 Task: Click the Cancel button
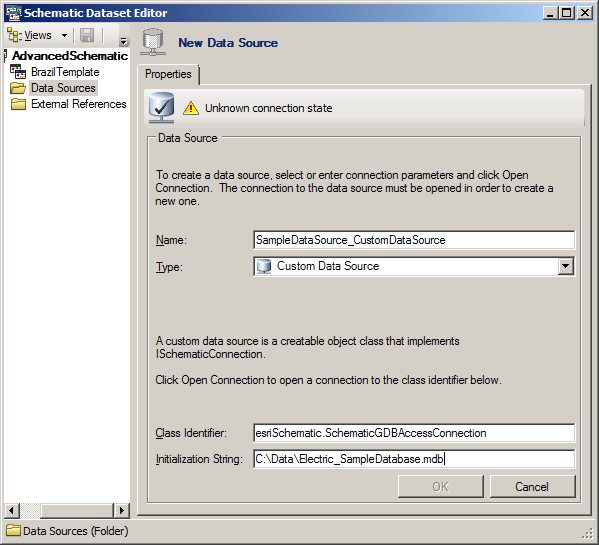tap(532, 487)
